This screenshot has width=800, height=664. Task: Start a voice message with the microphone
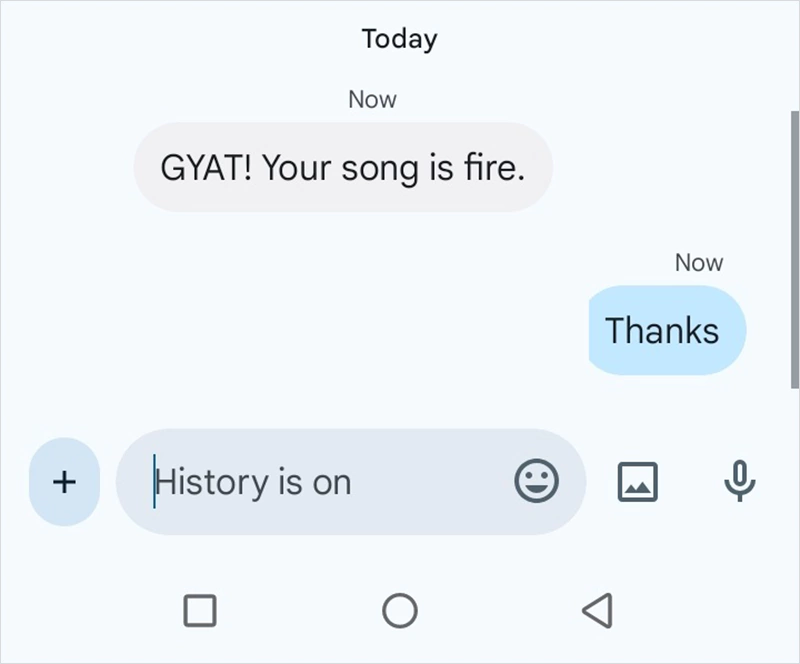point(740,481)
